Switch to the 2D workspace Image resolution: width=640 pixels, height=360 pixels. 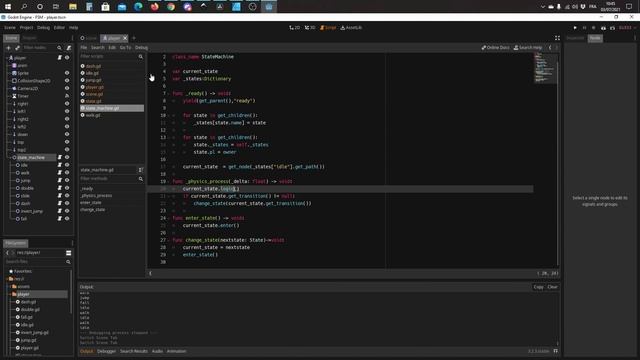(294, 28)
